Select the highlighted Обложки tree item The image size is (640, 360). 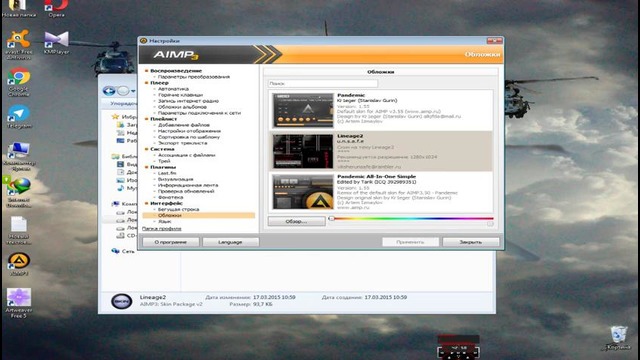coord(198,215)
